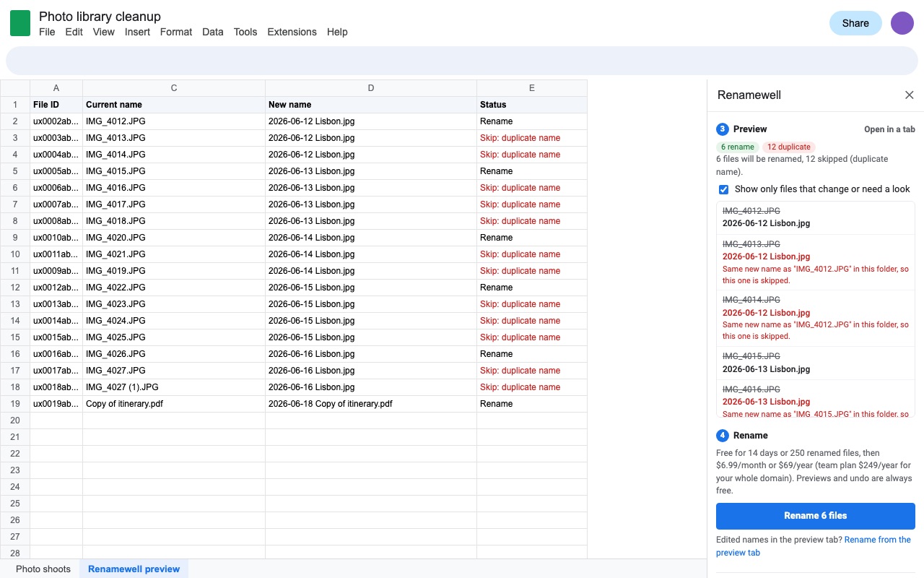
Task: Select column A header
Action: tap(56, 88)
